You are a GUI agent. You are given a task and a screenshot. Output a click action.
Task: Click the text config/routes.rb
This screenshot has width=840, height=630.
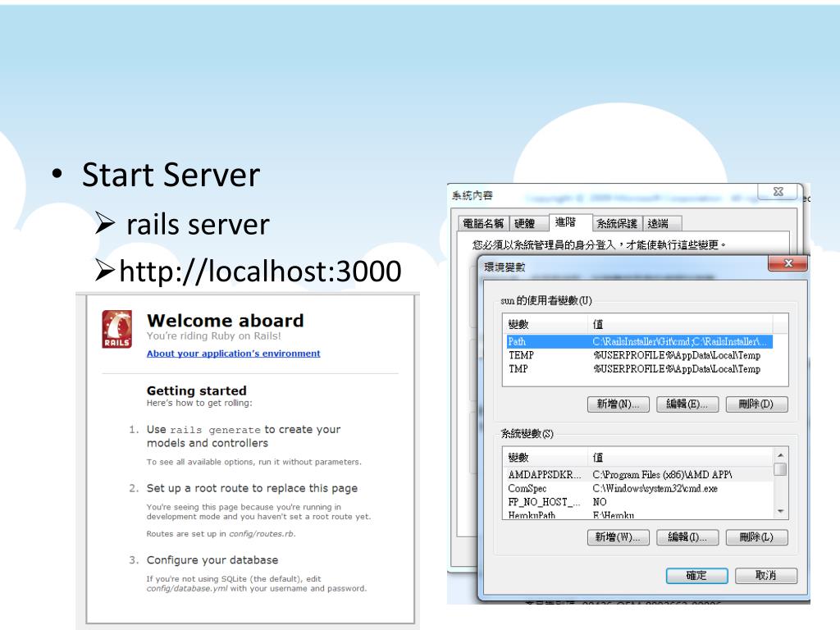(x=261, y=533)
